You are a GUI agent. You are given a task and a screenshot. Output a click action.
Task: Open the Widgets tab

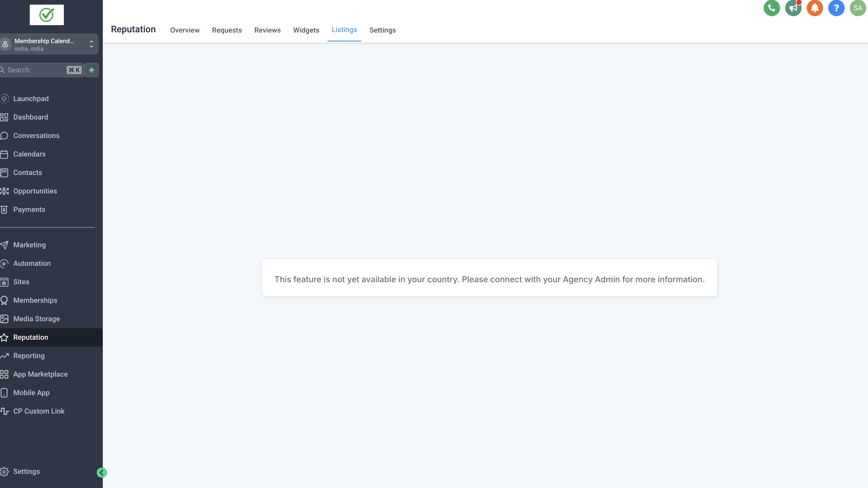point(306,30)
